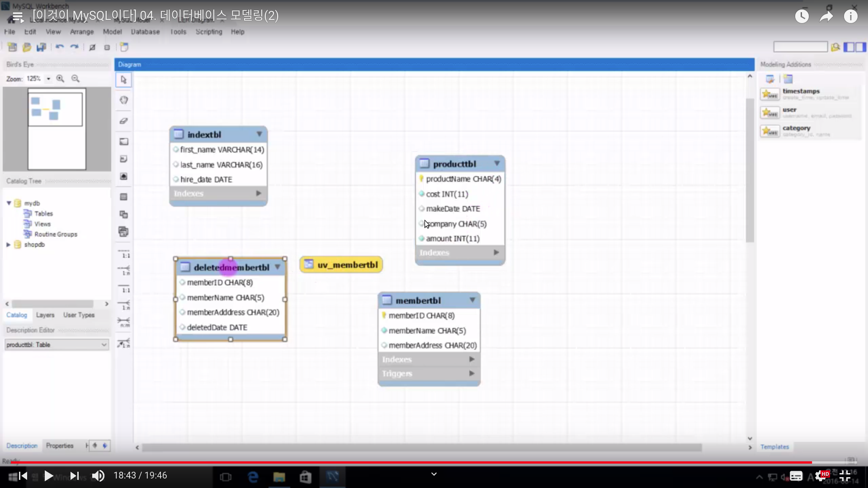The width and height of the screenshot is (868, 488).
Task: Open the Arrange menu
Action: point(82,32)
